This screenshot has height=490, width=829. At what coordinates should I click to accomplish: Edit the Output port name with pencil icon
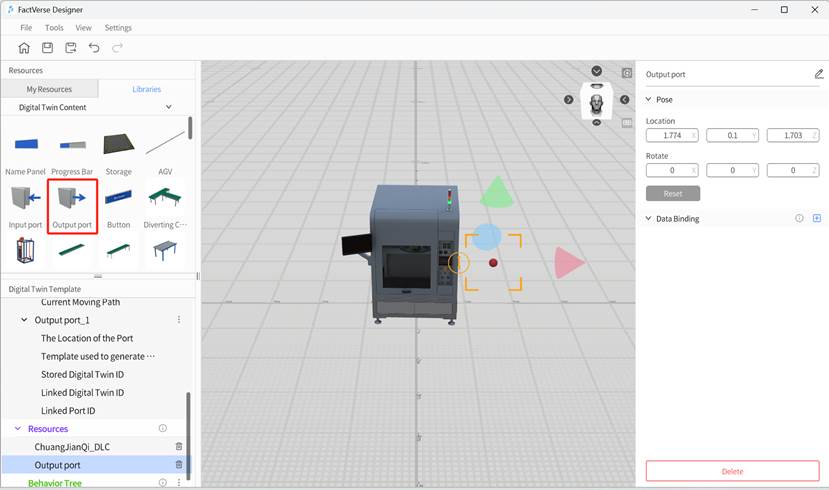tap(818, 74)
